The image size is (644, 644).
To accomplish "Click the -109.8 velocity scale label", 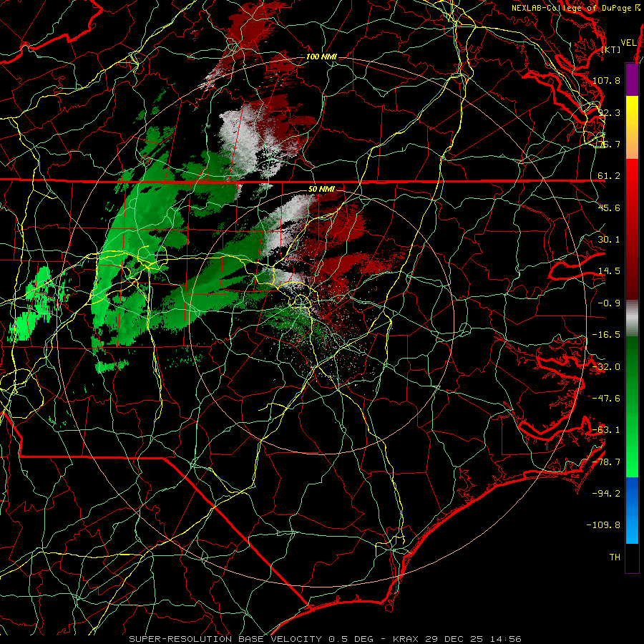I will click(603, 525).
